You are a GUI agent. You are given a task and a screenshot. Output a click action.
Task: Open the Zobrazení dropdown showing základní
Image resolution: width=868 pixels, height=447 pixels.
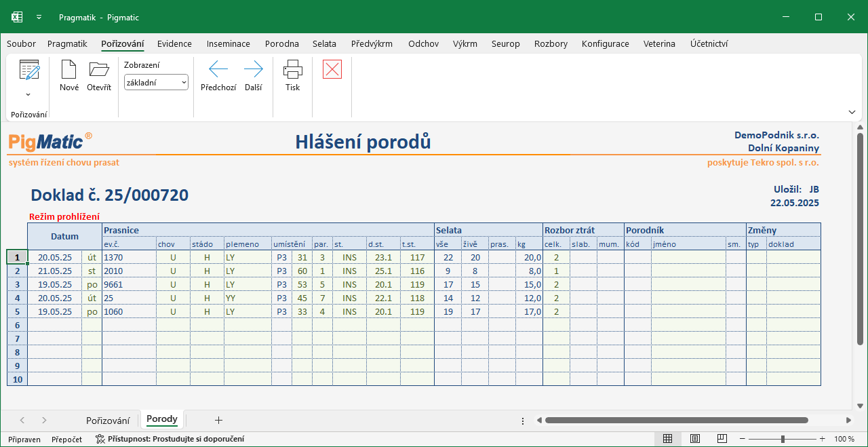(x=156, y=82)
